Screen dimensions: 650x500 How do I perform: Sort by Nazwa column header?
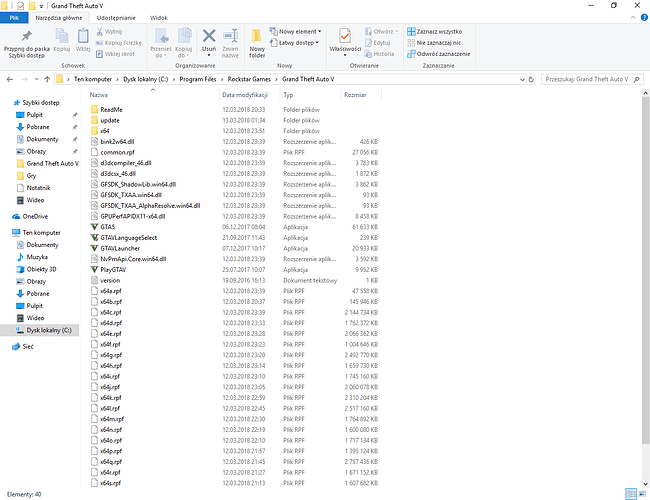tap(99, 95)
